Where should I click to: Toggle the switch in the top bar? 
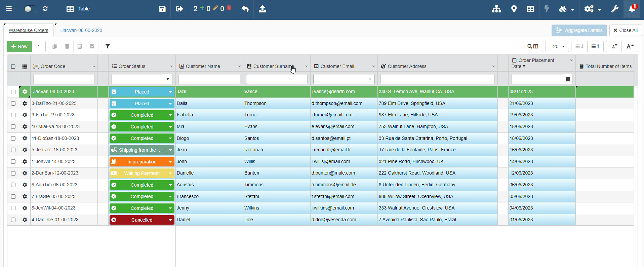click(30, 9)
